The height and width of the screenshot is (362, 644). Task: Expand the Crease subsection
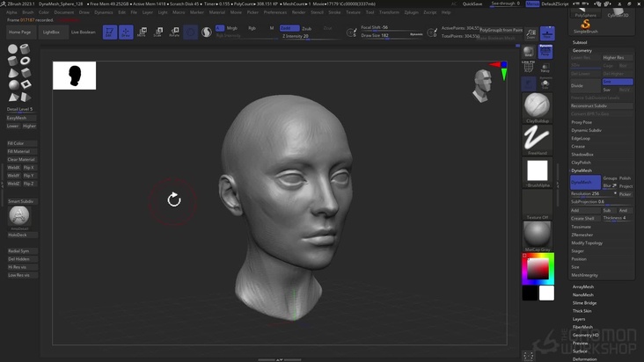point(578,147)
